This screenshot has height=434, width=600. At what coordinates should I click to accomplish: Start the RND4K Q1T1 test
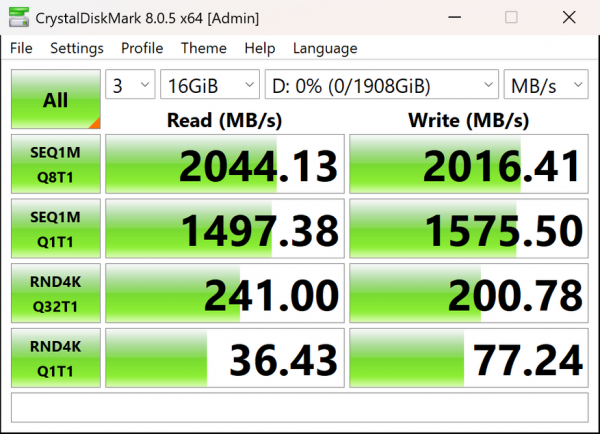click(x=56, y=358)
